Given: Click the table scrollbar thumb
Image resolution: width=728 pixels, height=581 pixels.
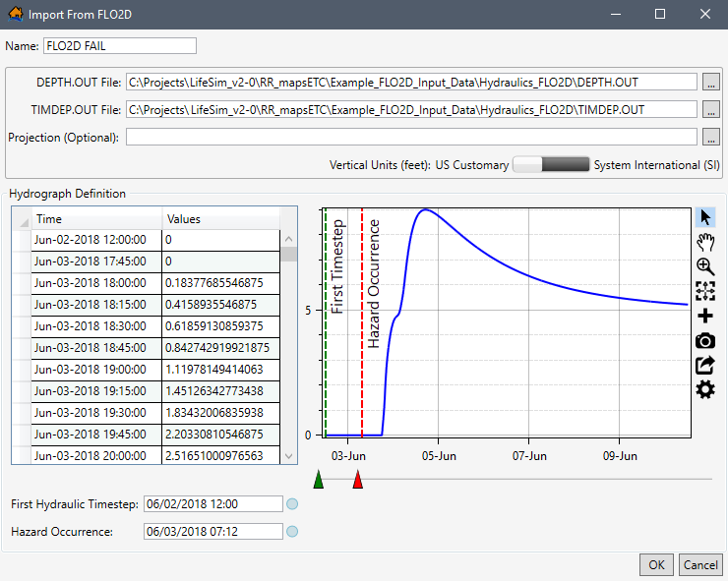Looking at the screenshot, I should tap(289, 255).
